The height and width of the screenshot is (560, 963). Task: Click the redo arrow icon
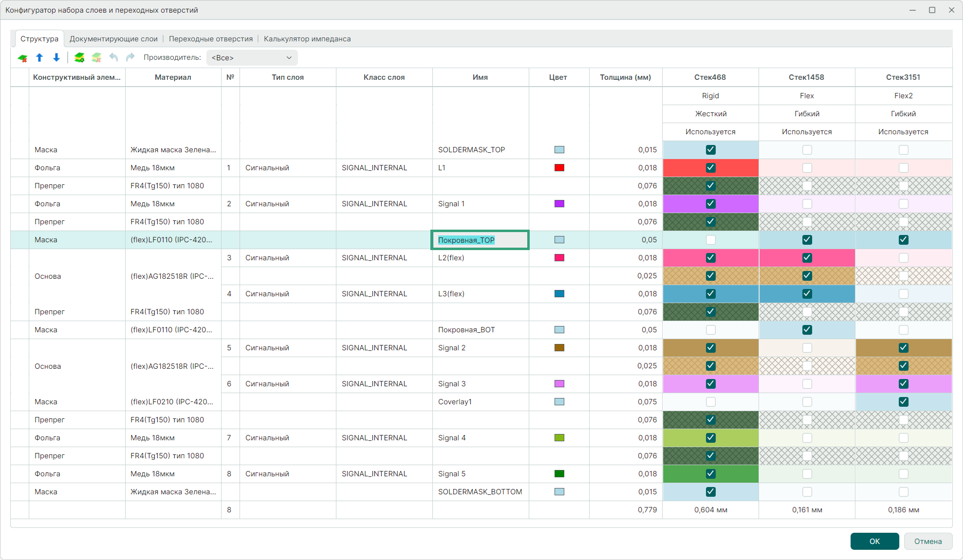click(x=130, y=58)
